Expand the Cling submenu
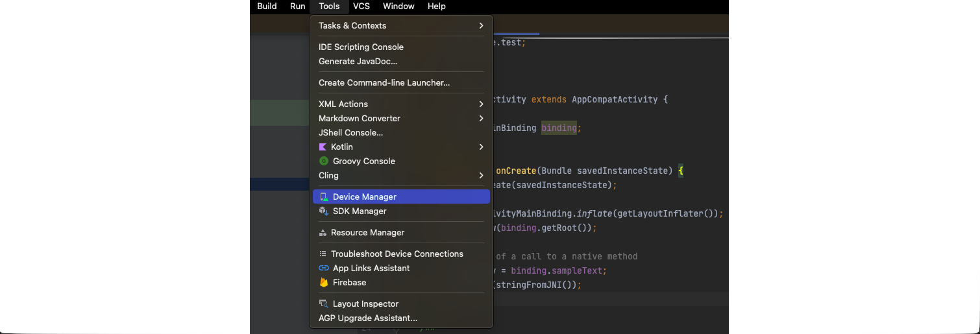 click(x=401, y=175)
